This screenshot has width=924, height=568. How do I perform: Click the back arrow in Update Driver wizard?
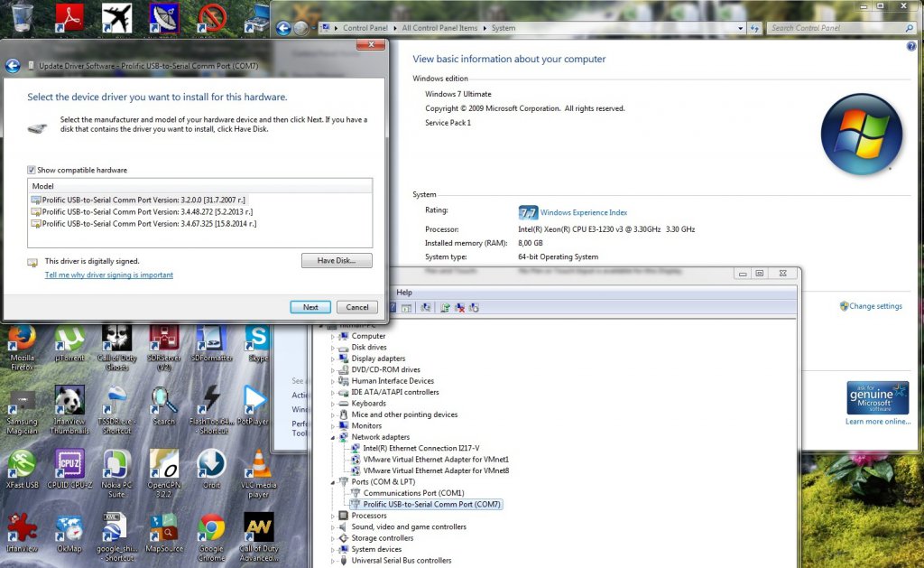[x=13, y=66]
